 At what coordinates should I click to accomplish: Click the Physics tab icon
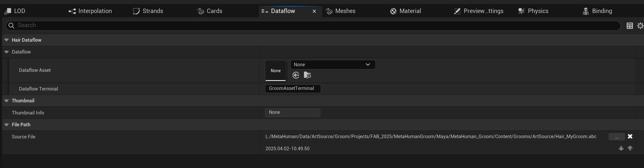pos(521,11)
